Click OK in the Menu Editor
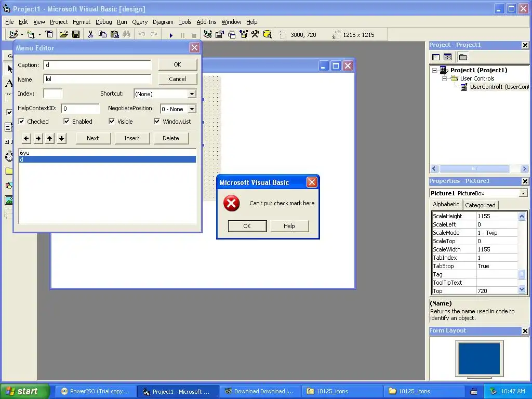Viewport: 532px width, 399px height. pos(178,64)
